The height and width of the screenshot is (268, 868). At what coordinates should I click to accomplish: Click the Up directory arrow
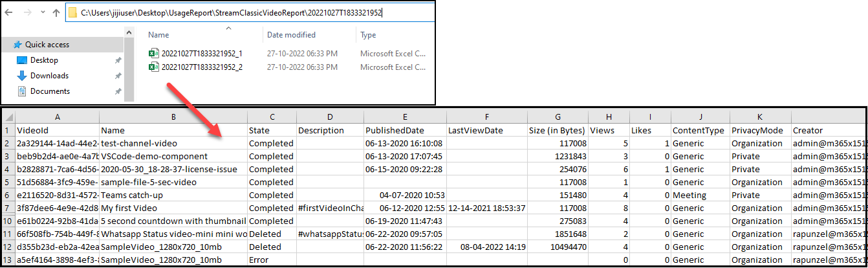(56, 12)
